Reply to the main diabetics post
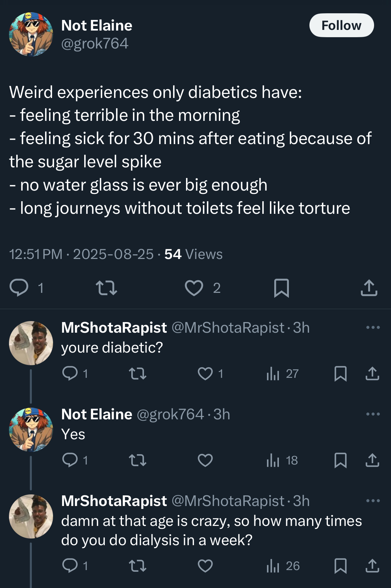 click(x=19, y=288)
